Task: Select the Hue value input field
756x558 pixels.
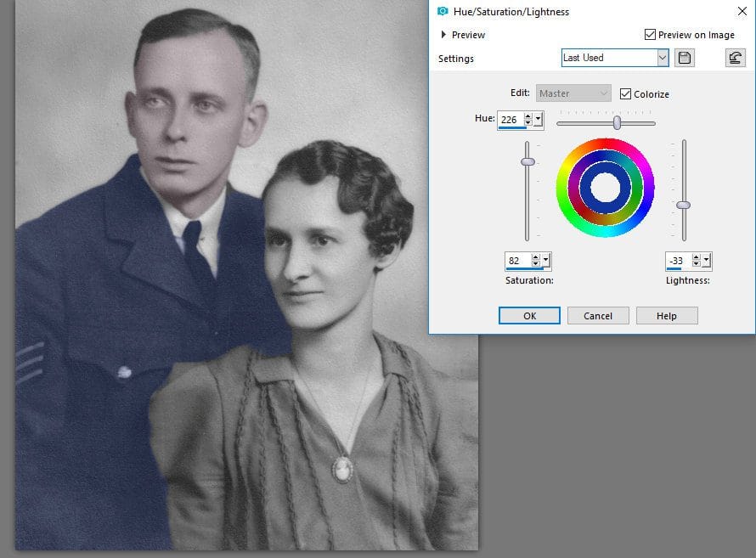Action: (510, 119)
